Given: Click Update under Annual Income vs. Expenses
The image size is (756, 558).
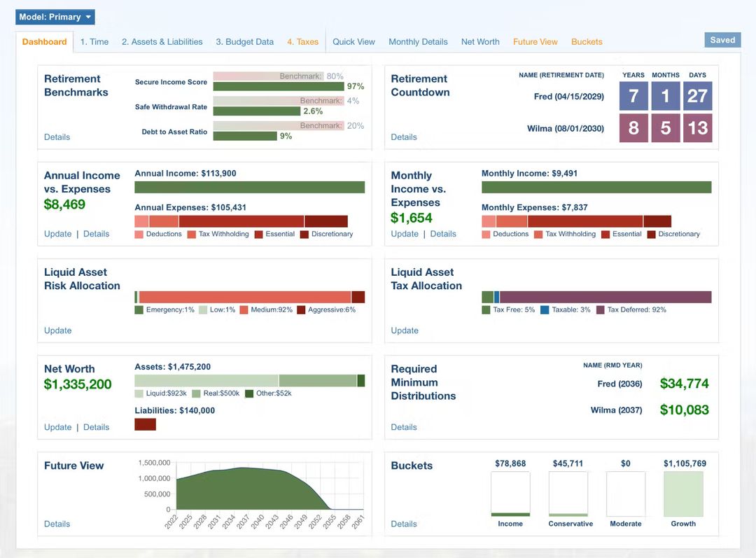Looking at the screenshot, I should (x=57, y=234).
